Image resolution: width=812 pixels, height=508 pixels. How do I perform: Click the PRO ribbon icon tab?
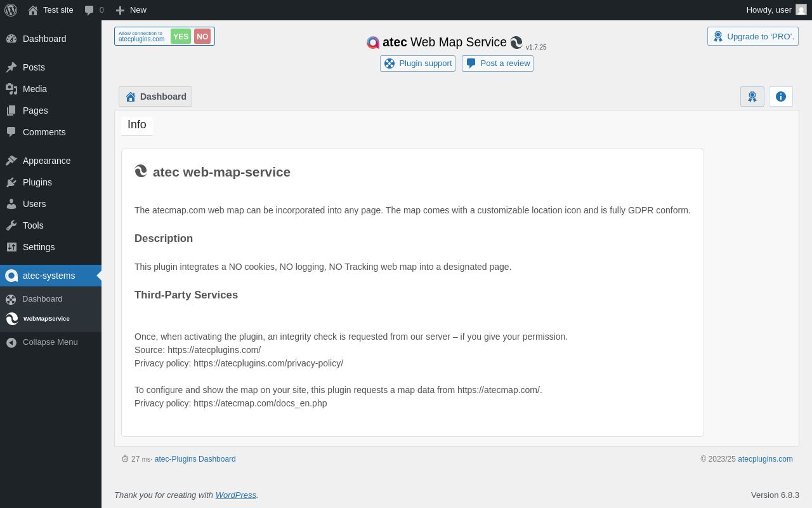click(x=752, y=97)
